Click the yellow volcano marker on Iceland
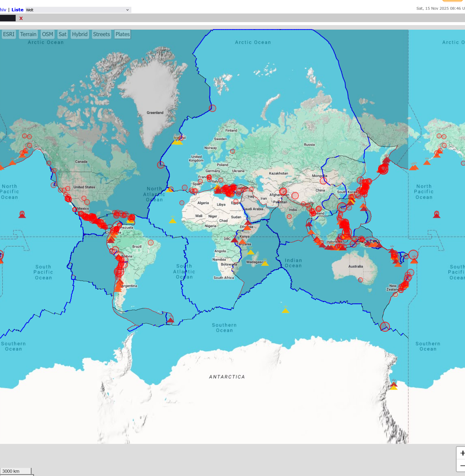Screen dimensions: 465x476 [177, 142]
